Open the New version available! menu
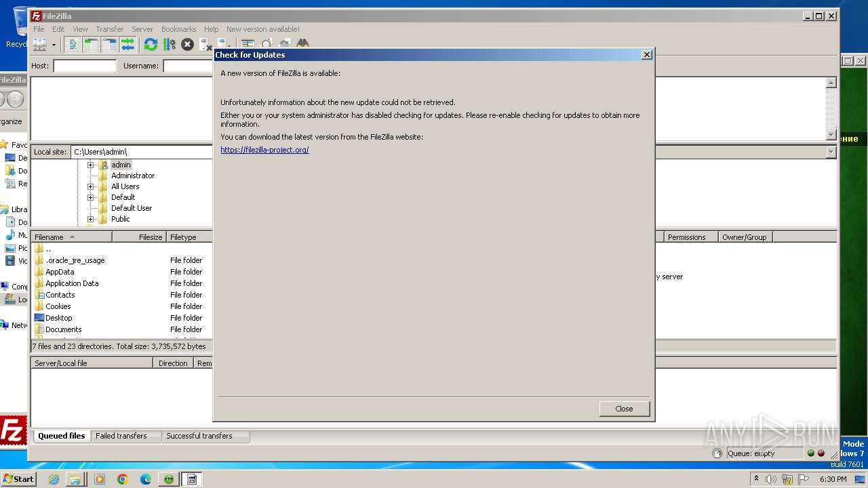The image size is (868, 488). 263,29
